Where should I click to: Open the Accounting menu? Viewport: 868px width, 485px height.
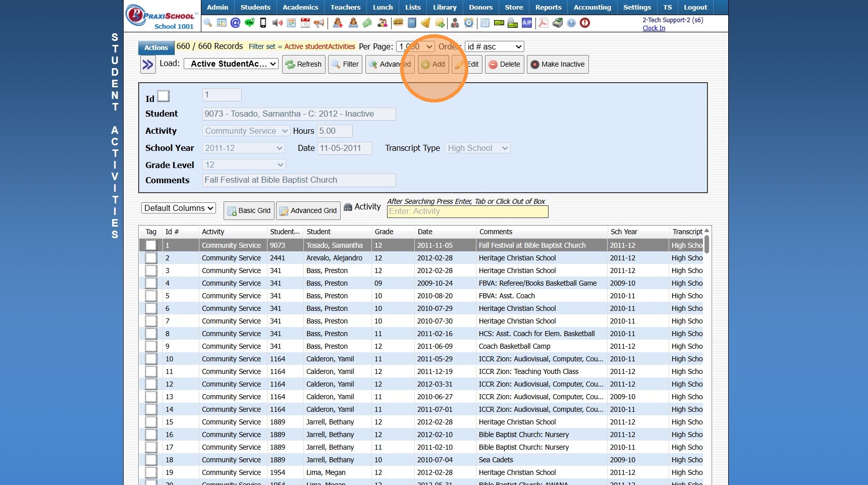tap(592, 7)
